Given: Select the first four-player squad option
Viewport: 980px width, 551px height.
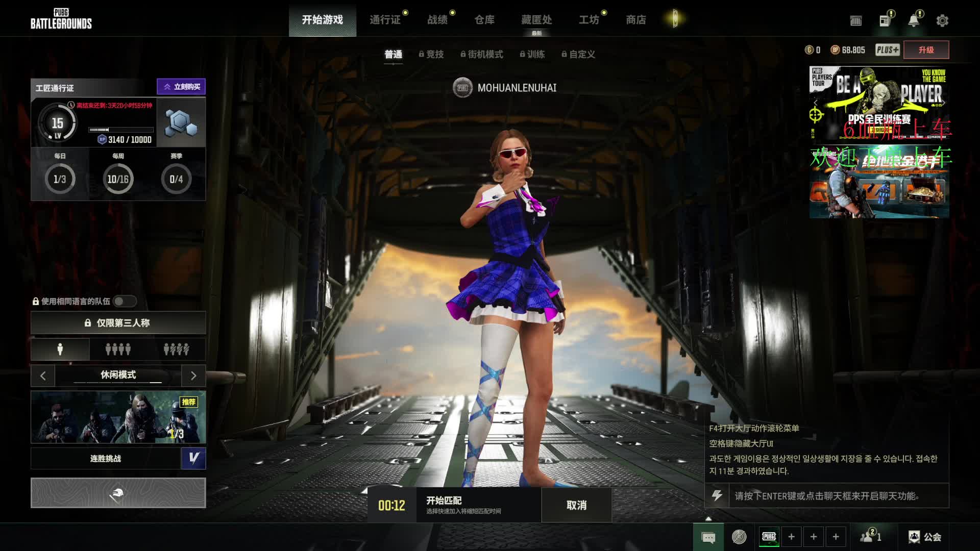Looking at the screenshot, I should click(x=118, y=349).
